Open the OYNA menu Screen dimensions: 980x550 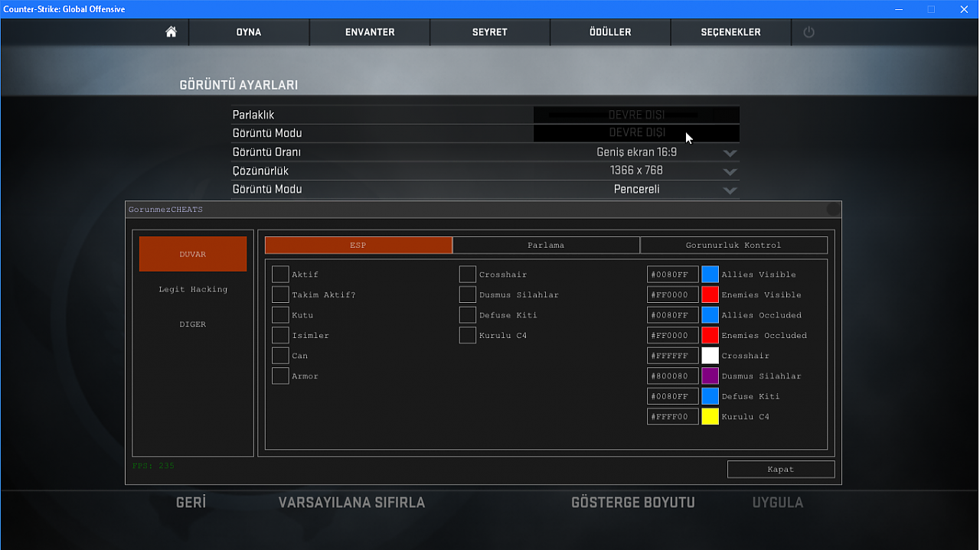(x=249, y=32)
